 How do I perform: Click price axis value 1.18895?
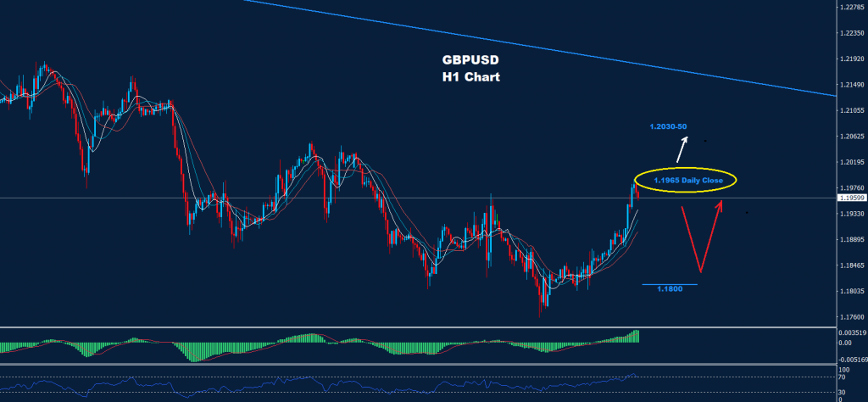pos(852,240)
